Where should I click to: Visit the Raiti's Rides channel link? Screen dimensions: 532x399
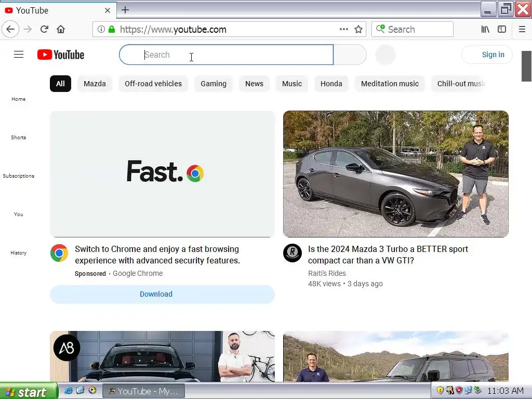(327, 273)
